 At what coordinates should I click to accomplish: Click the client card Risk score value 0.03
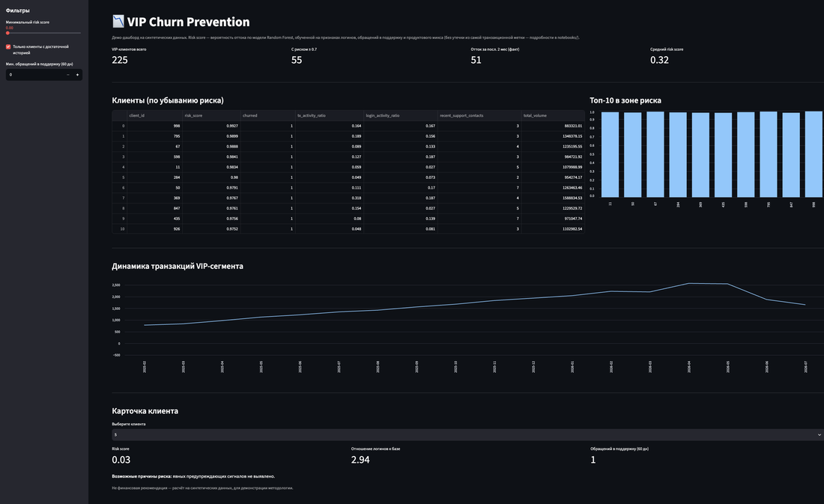tap(121, 460)
